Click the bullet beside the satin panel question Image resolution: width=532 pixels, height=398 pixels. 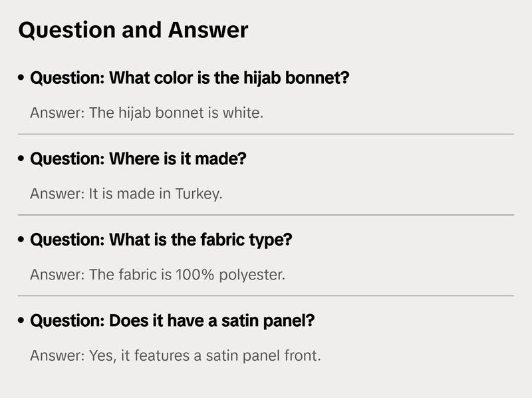click(22, 321)
